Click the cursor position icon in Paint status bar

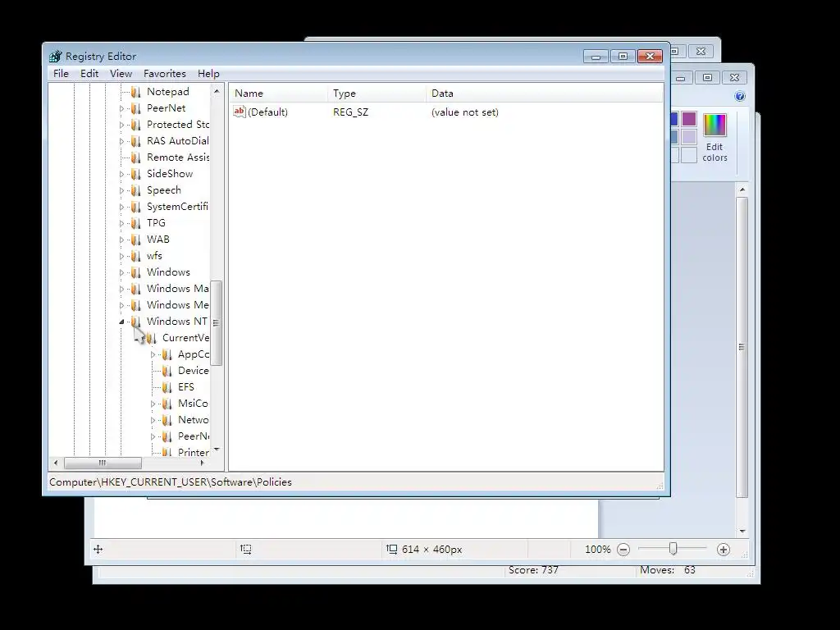98,549
